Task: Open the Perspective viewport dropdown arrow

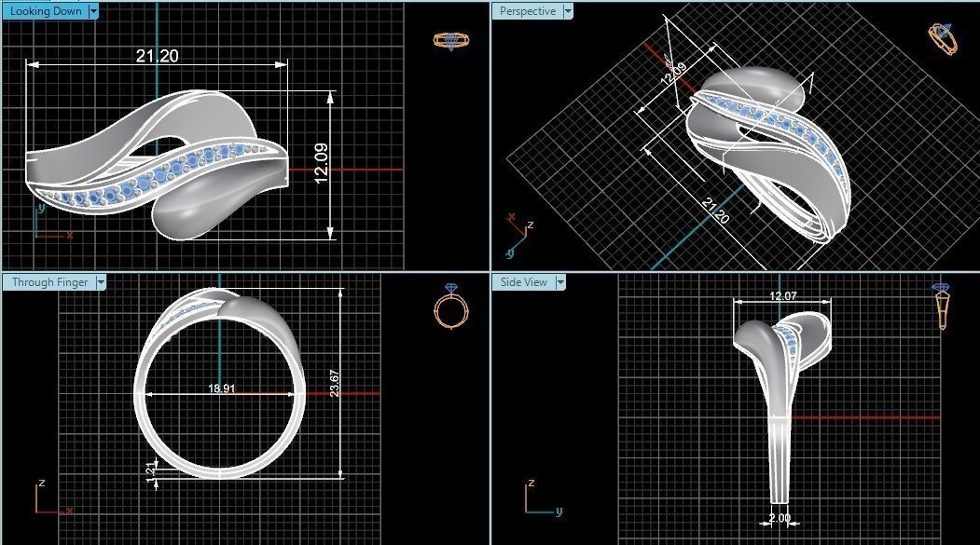Action: pyautogui.click(x=568, y=11)
